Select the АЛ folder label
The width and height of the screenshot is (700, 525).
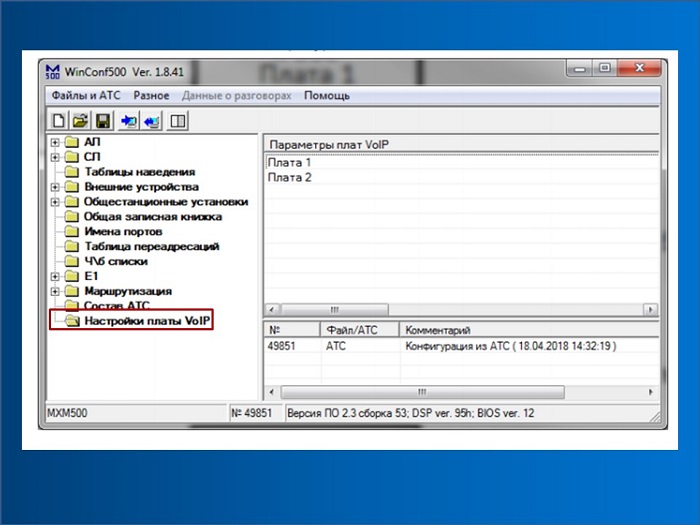(92, 142)
